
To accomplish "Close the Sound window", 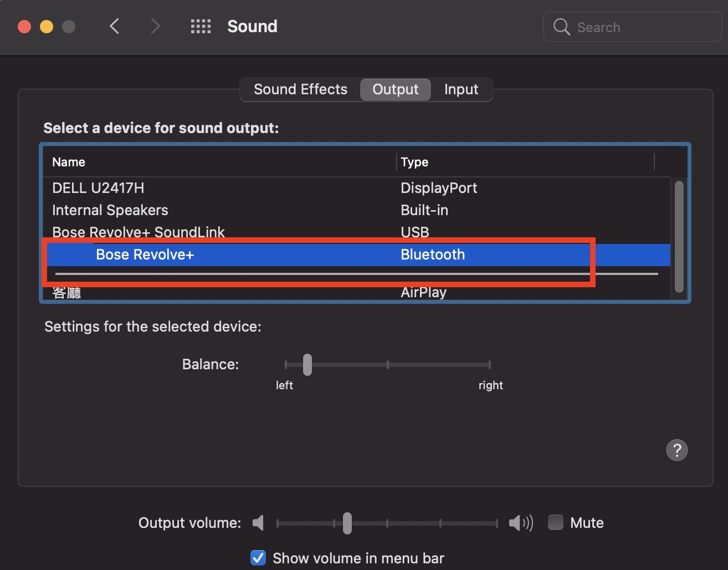I will 24,27.
